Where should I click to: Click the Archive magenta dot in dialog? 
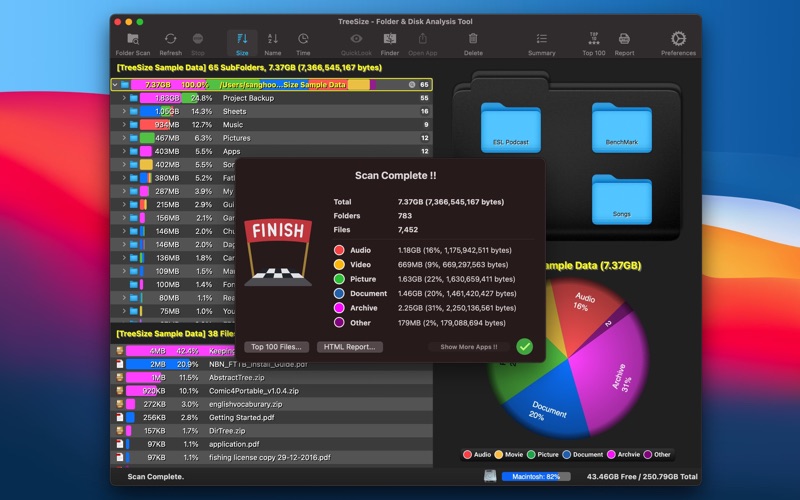click(x=339, y=308)
